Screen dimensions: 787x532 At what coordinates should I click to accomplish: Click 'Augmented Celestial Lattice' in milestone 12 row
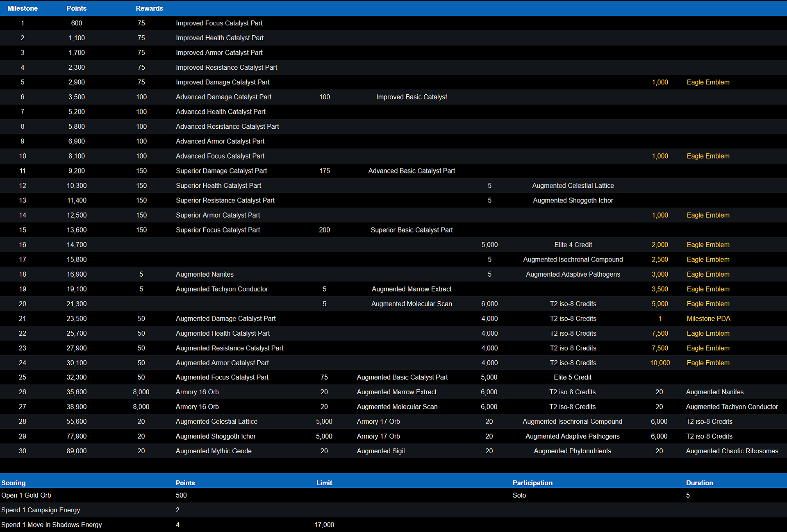coord(573,186)
